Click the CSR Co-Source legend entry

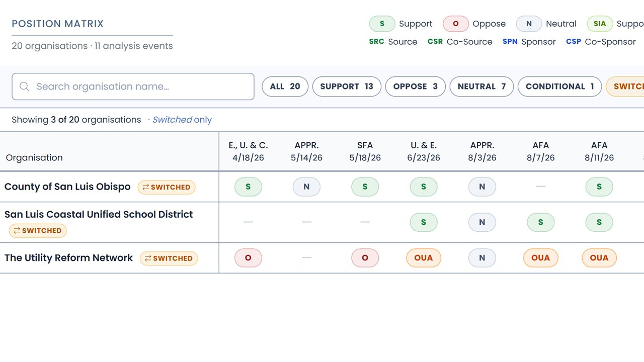tap(460, 42)
